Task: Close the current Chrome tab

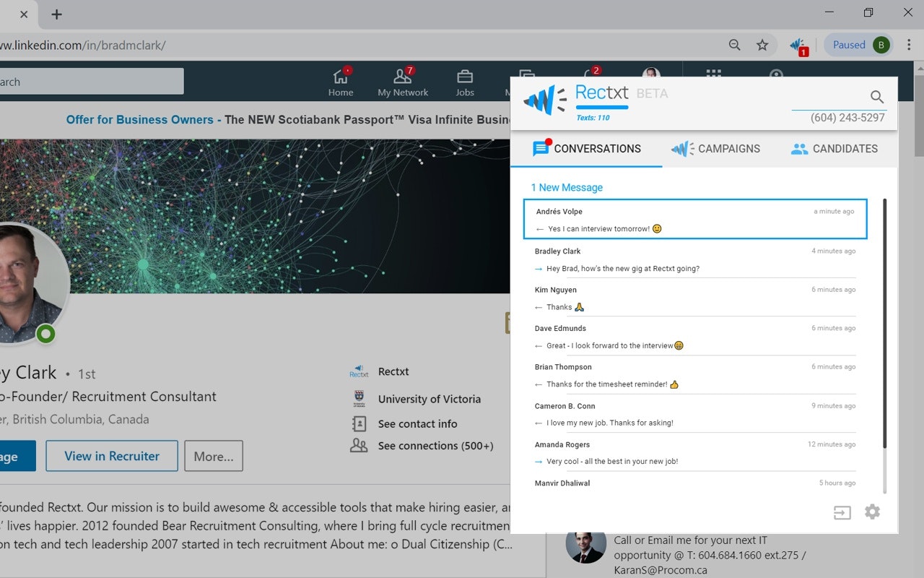Action: coord(24,14)
